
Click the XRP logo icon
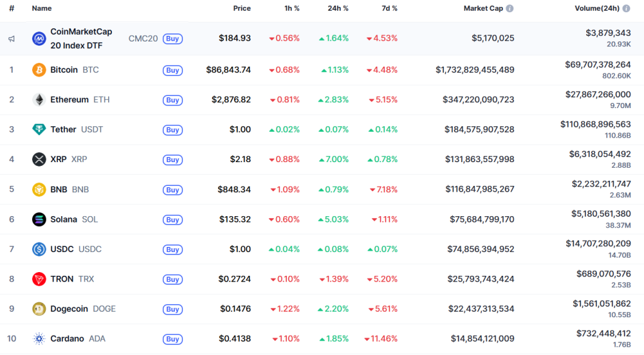pos(39,160)
